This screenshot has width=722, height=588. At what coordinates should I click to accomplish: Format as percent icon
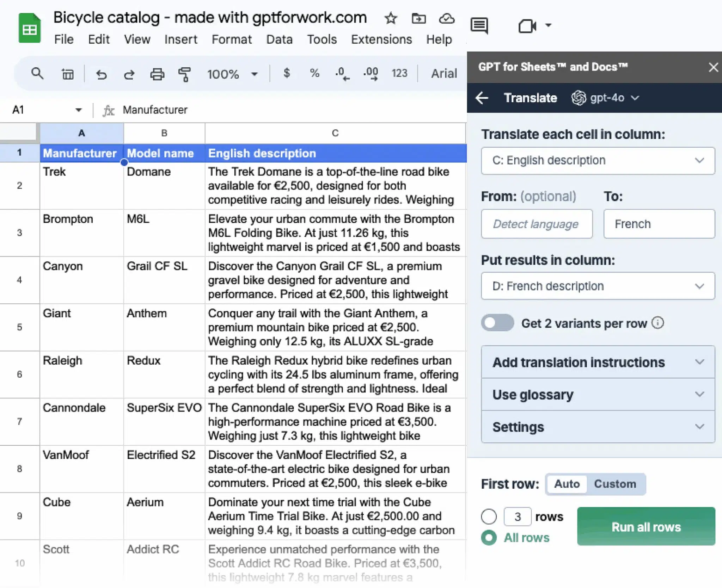point(314,73)
